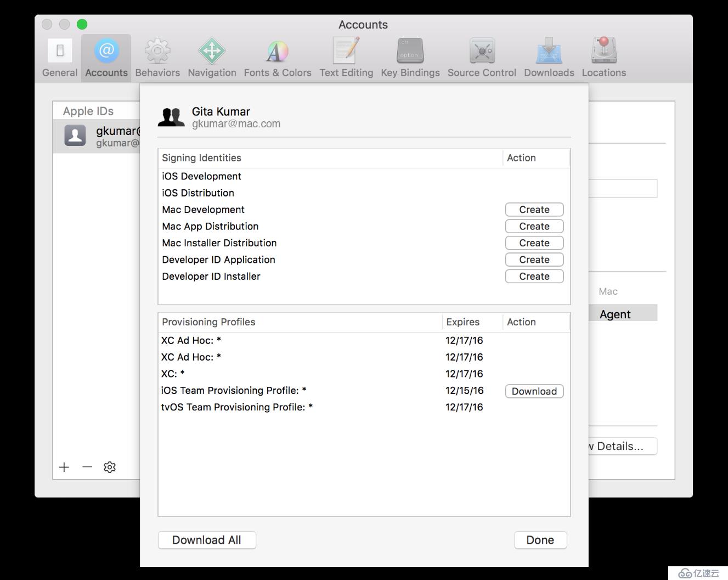Click the minus icon to remove account
Viewport: 728px width, 580px height.
pyautogui.click(x=87, y=467)
